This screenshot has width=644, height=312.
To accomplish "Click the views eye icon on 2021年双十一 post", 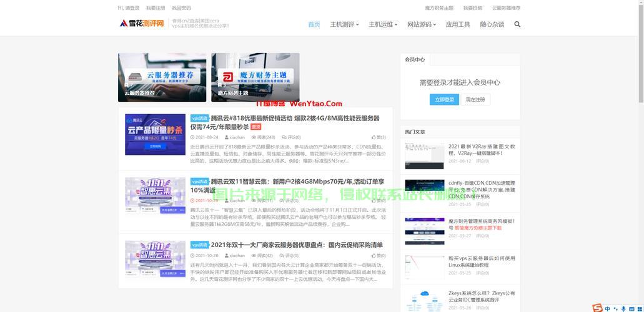I will click(x=254, y=255).
